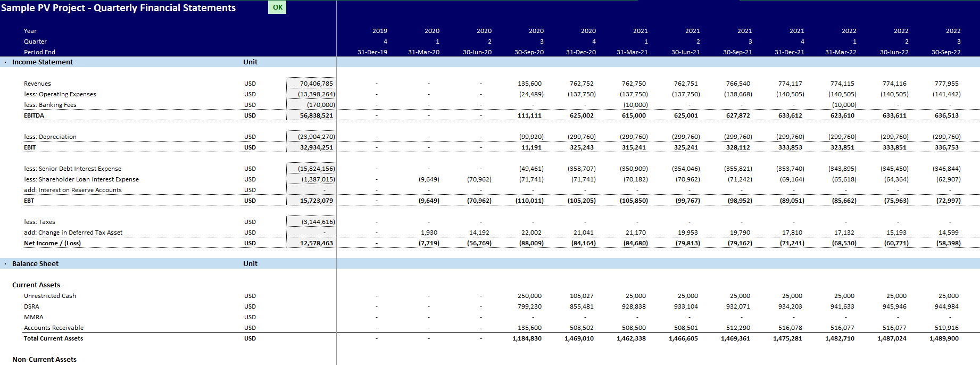
Task: Select the 'DSRA' row label
Action: coord(31,306)
